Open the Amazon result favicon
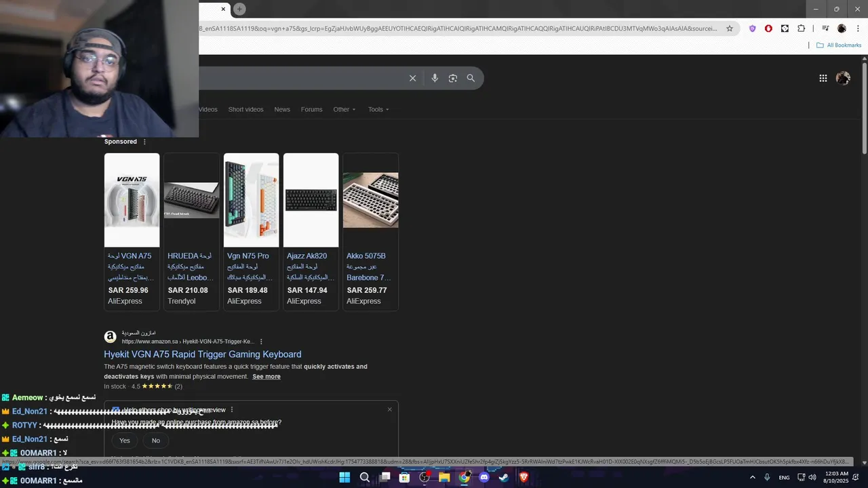Image resolution: width=868 pixels, height=488 pixels. point(110,337)
